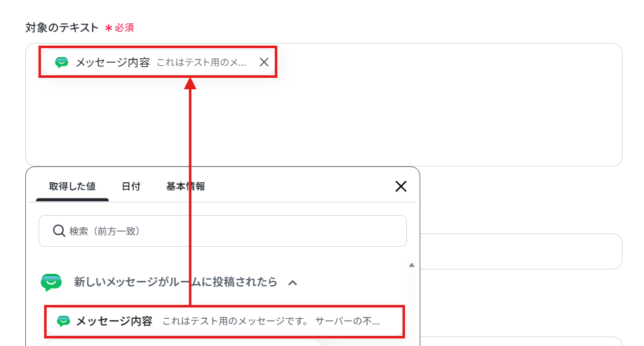Click 新しいメッセージがルームに投稿されたら header text
Viewport: 644px width, 346px height.
pyautogui.click(x=176, y=282)
